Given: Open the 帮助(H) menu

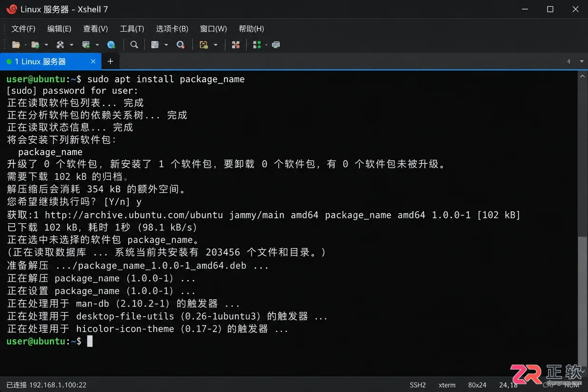Looking at the screenshot, I should pos(251,29).
